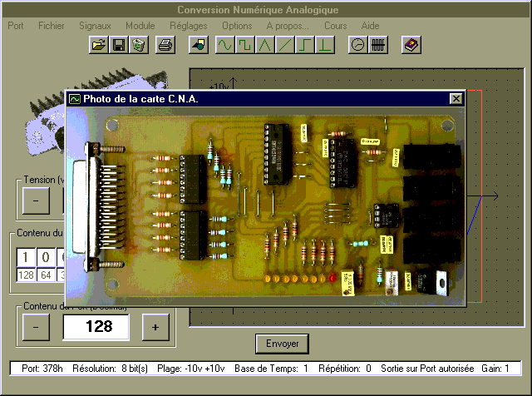
Task: Click 'Sortie sur Port autorisée' status text
Action: [x=427, y=369]
